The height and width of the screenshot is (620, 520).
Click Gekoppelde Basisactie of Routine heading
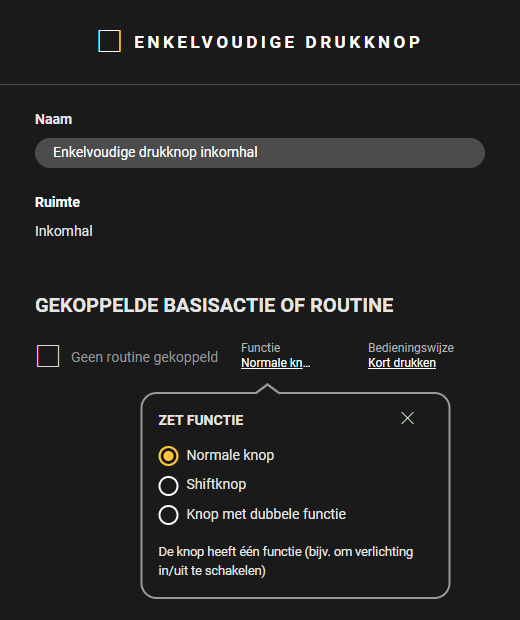point(214,305)
